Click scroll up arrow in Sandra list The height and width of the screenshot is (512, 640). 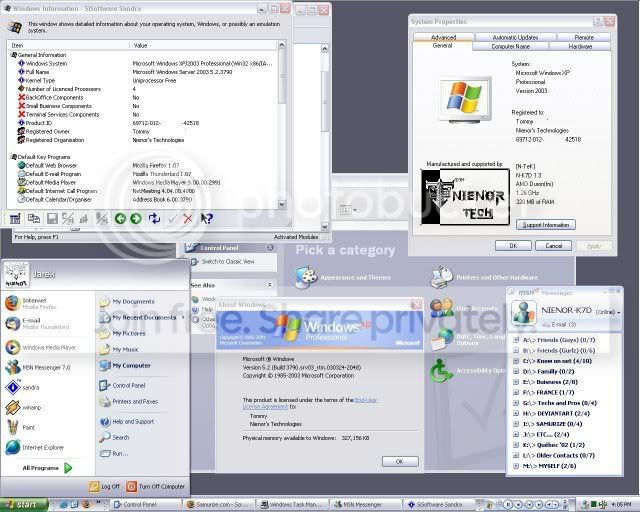[x=282, y=44]
